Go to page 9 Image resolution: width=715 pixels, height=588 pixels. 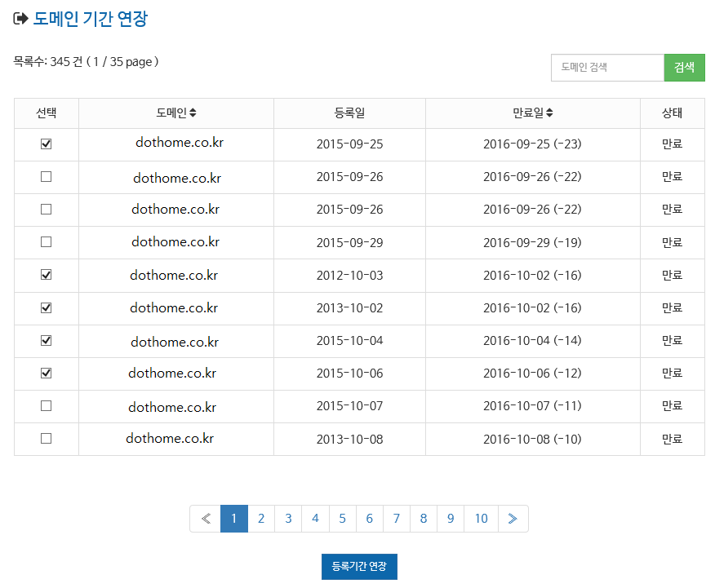point(451,519)
